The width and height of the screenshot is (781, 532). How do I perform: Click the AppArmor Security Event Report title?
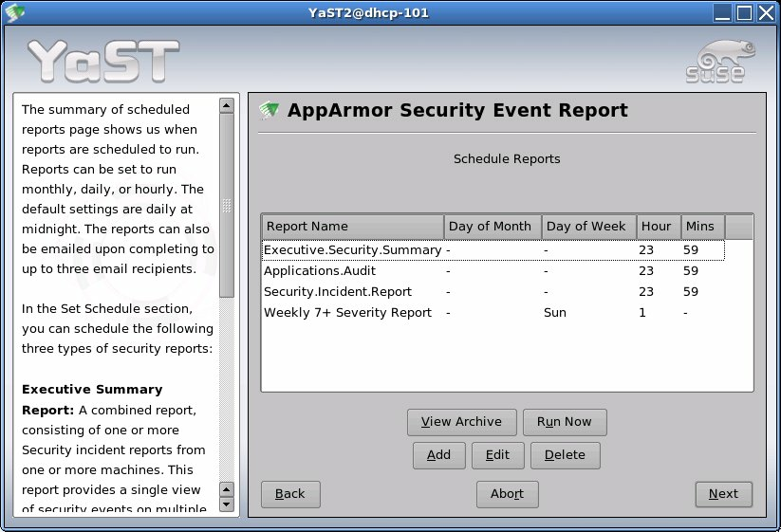[457, 110]
